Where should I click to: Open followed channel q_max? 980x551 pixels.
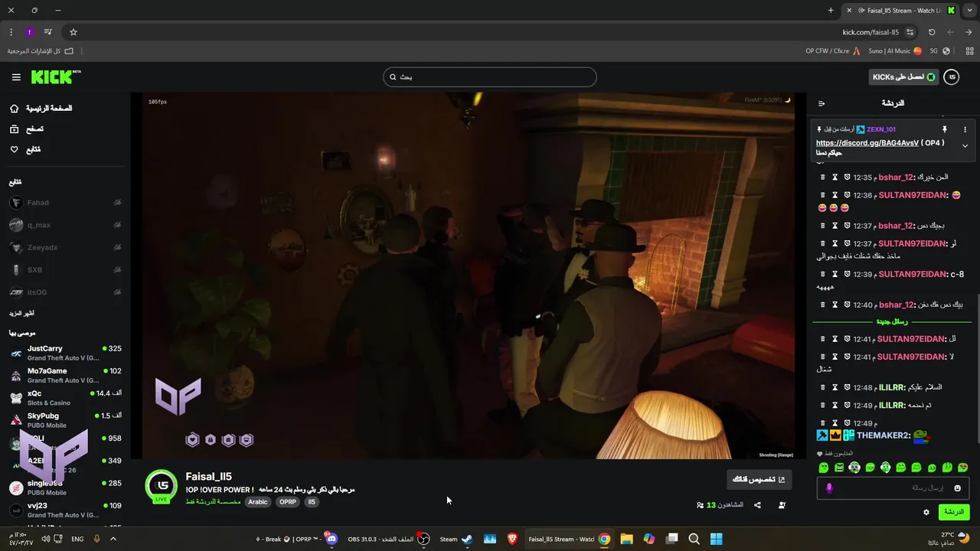tap(65, 225)
